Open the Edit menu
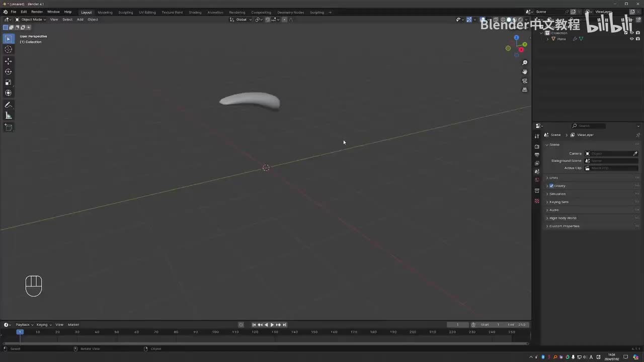 click(x=24, y=12)
